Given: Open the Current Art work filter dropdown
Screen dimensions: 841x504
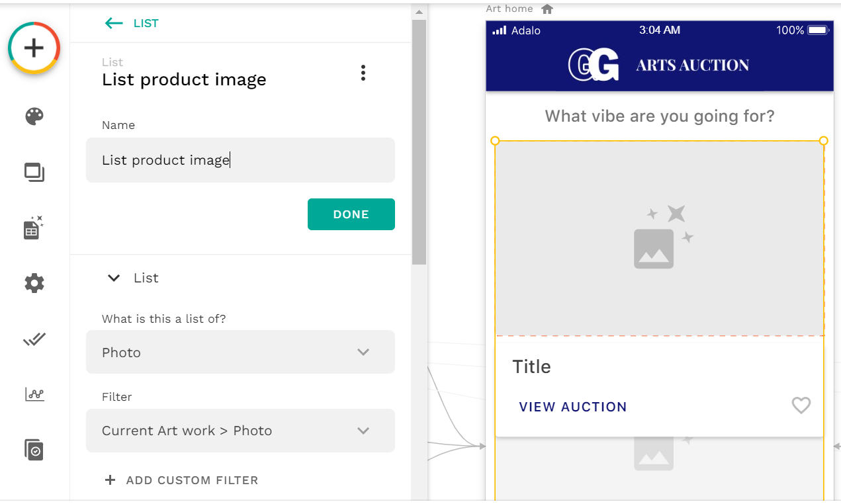Looking at the screenshot, I should point(240,431).
